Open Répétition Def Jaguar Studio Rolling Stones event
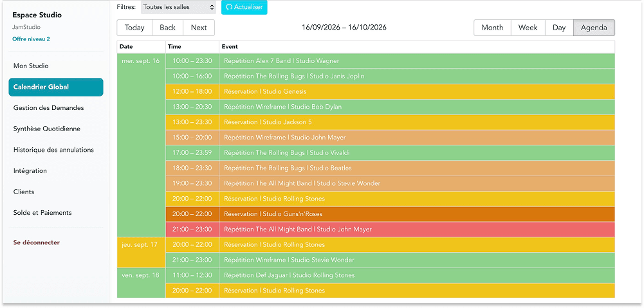Viewport: 644px width, 308px height. (417, 275)
